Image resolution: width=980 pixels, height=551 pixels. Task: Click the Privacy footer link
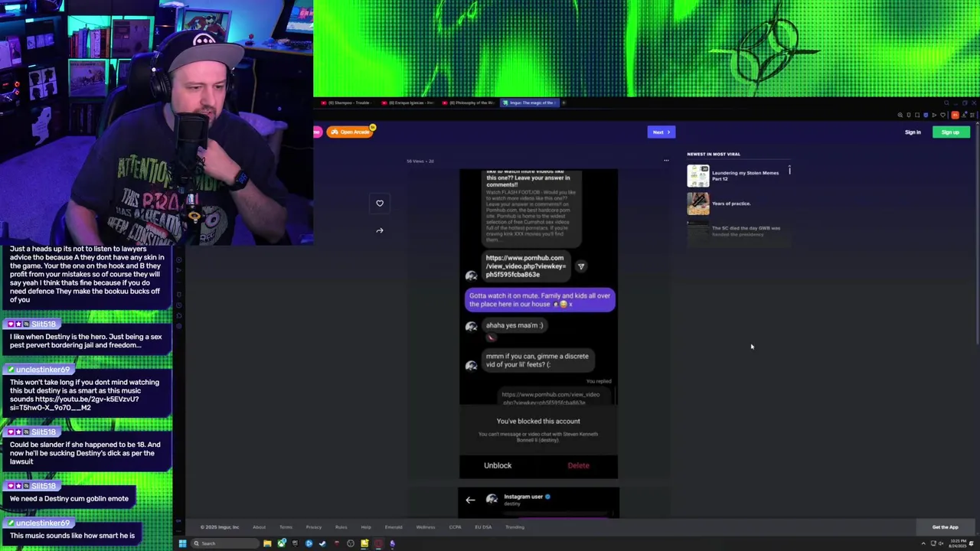tap(314, 527)
